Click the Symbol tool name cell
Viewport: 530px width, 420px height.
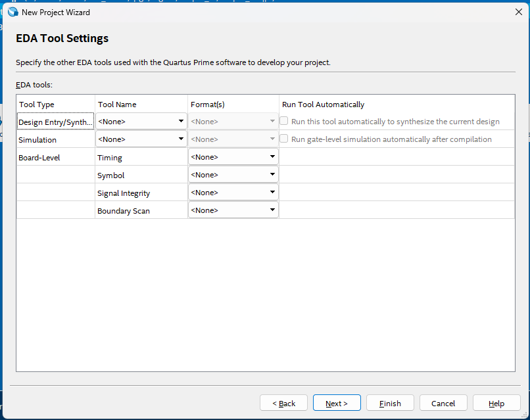(x=141, y=175)
